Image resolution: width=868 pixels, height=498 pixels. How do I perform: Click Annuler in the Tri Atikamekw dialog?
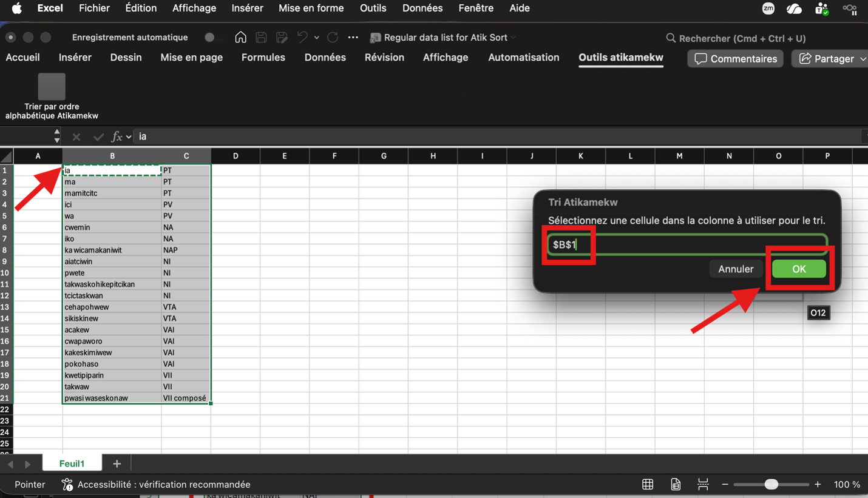pos(736,269)
